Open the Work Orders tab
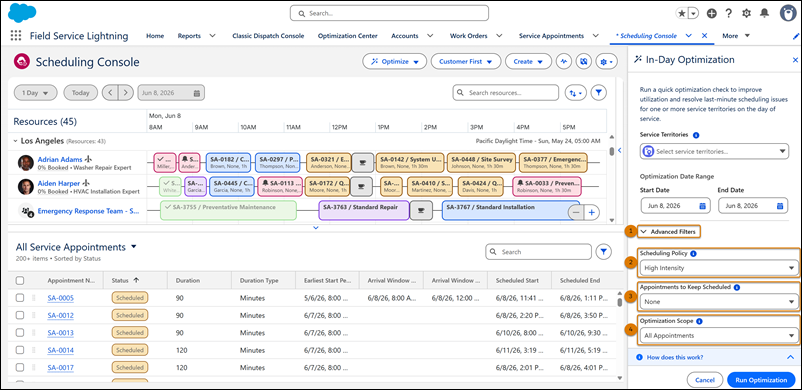The width and height of the screenshot is (802, 390). (469, 36)
